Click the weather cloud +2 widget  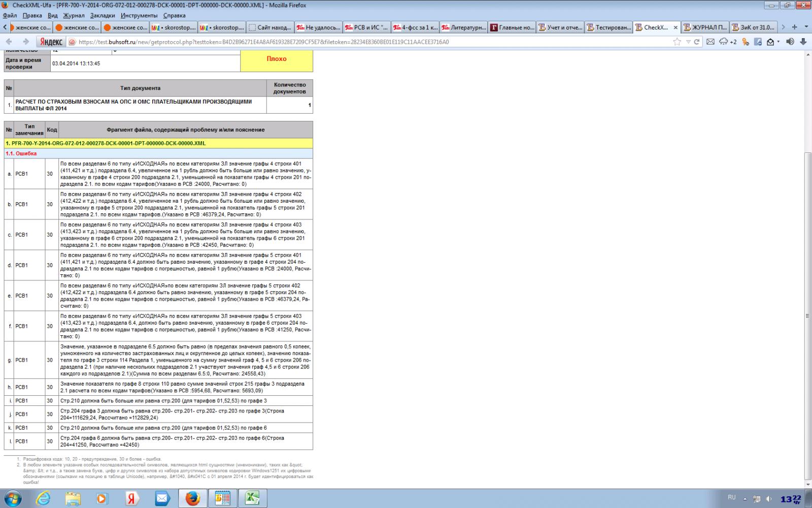(x=728, y=42)
